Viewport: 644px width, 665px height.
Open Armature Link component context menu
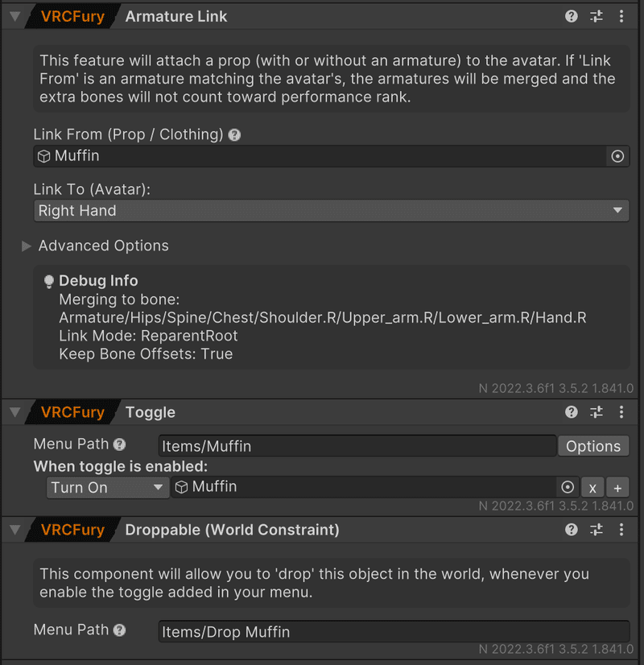tap(621, 16)
